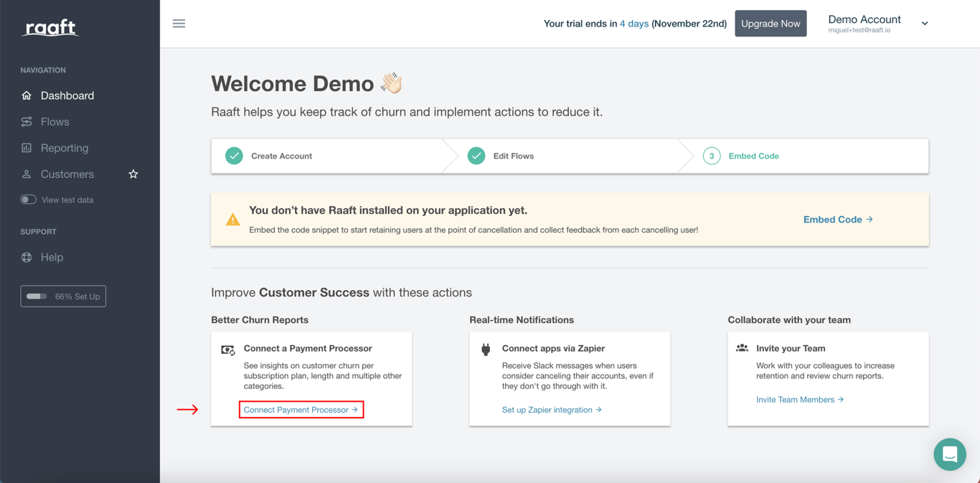Open Help in the support section
Image resolution: width=980 pixels, height=483 pixels.
click(52, 257)
